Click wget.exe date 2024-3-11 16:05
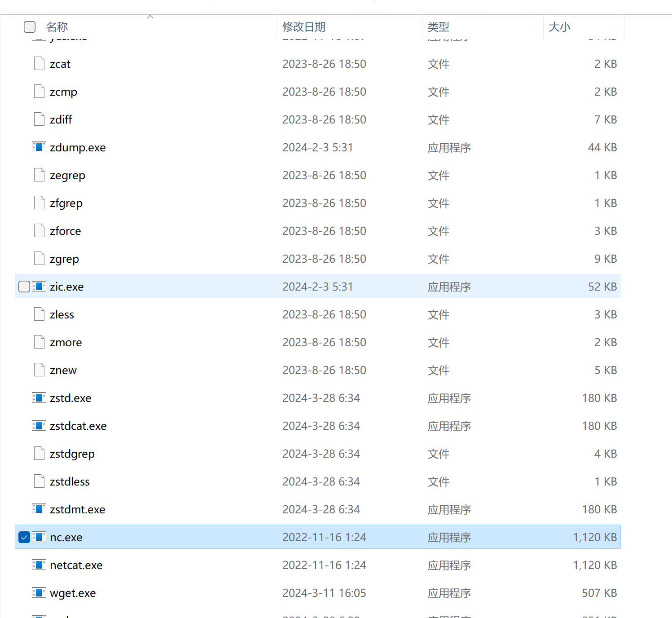672x618 pixels. [324, 593]
